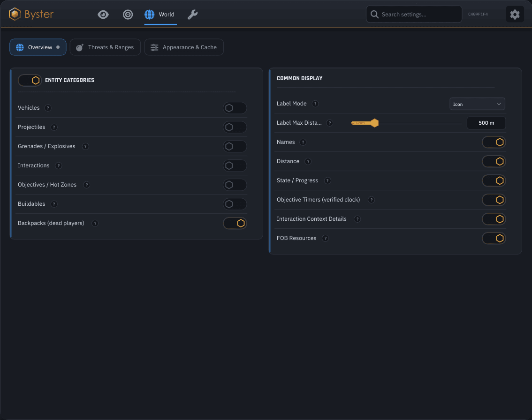The height and width of the screenshot is (420, 532).
Task: Click the Byster logo icon
Action: 15,14
